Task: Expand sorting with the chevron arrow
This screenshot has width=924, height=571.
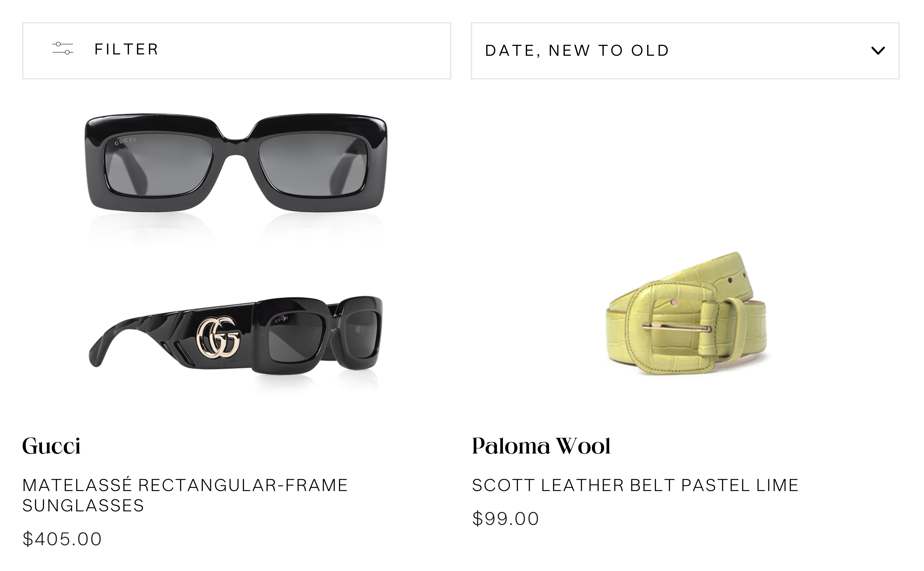Action: click(878, 51)
